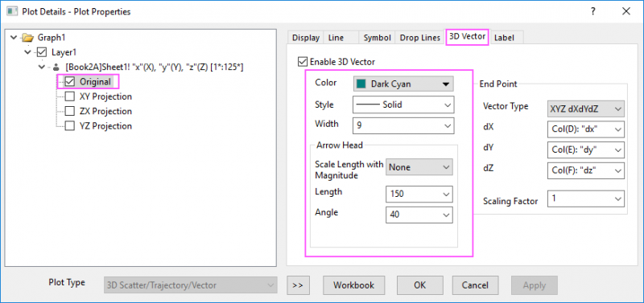Open the Dark Cyan color picker
The image size is (644, 303).
pyautogui.click(x=403, y=84)
